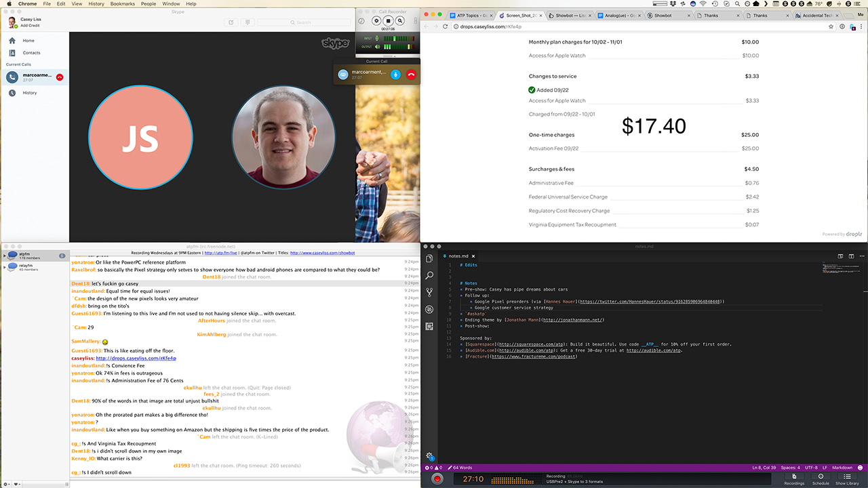Open Chrome three-dot menu

pos(861,26)
